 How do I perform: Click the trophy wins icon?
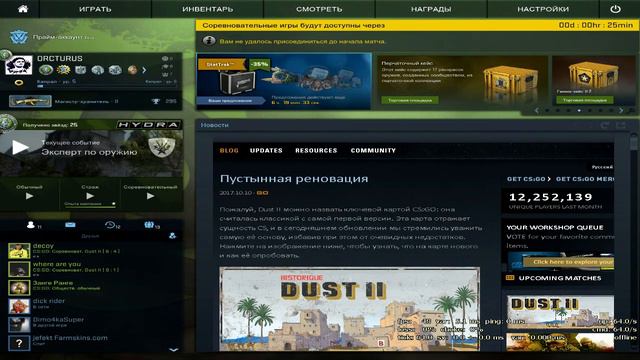[156, 101]
